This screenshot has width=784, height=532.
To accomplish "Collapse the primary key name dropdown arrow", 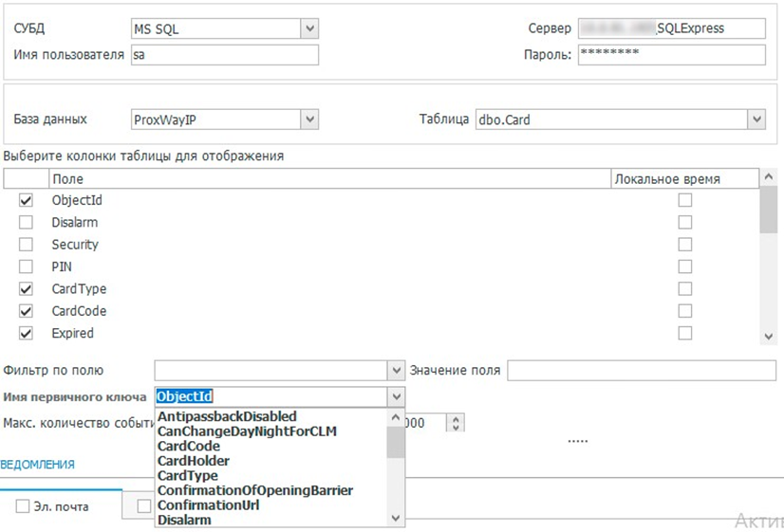I will pyautogui.click(x=396, y=396).
